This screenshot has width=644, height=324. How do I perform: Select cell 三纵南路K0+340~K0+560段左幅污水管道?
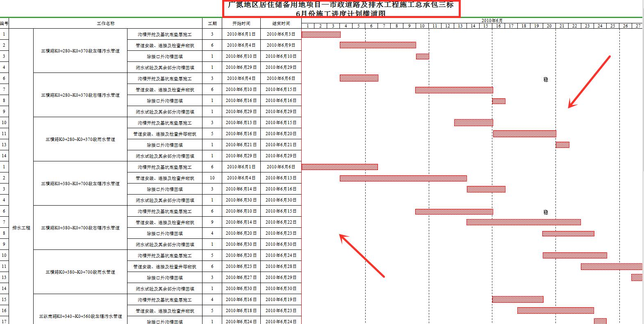tap(80, 316)
